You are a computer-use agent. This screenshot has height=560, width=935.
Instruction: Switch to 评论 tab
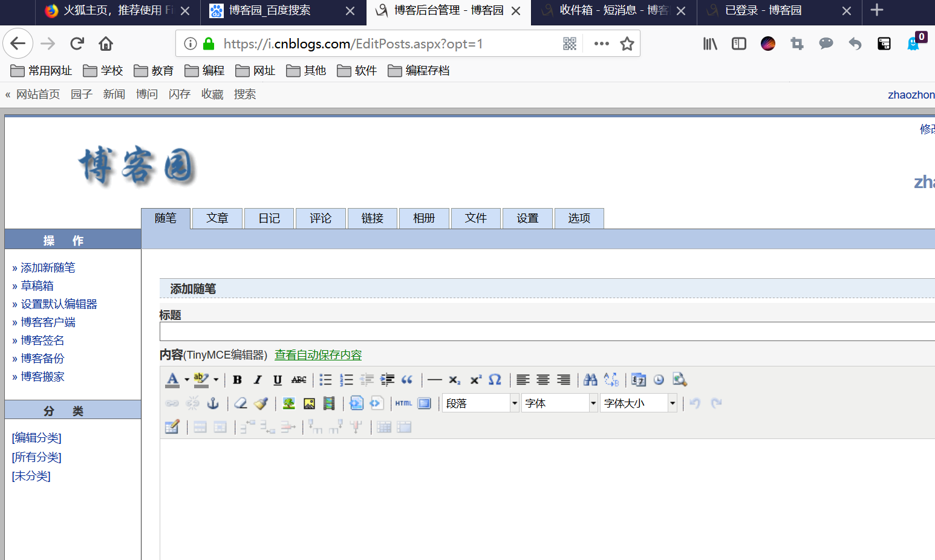(x=321, y=218)
